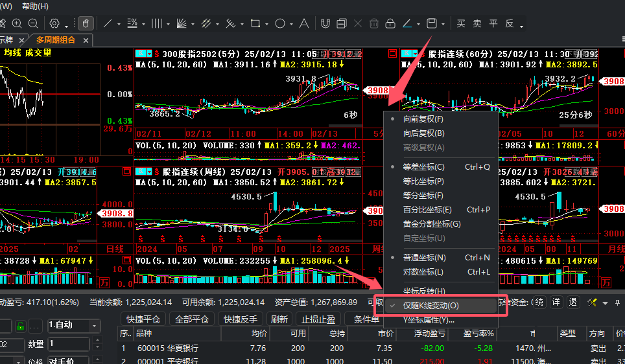Switch to the 多周期组合 tab
This screenshot has width=625, height=364.
coord(56,40)
